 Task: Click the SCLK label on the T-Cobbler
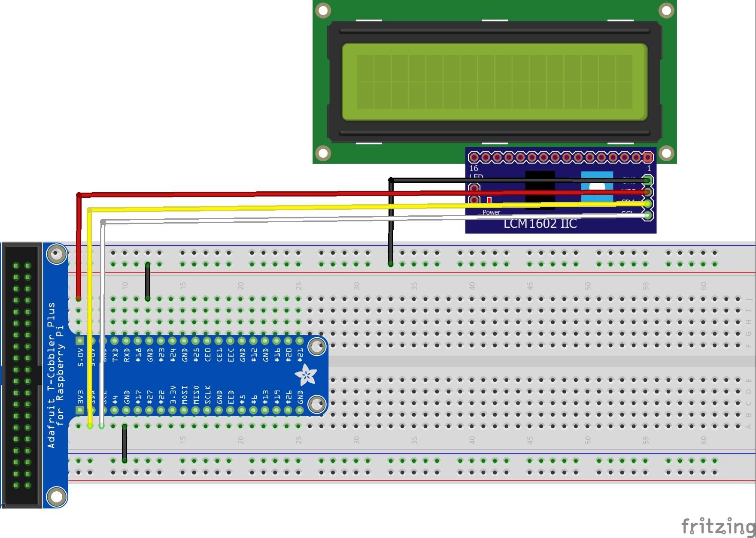[208, 395]
